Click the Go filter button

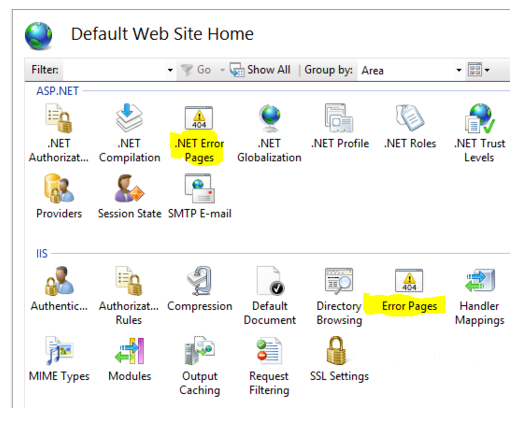tap(196, 70)
